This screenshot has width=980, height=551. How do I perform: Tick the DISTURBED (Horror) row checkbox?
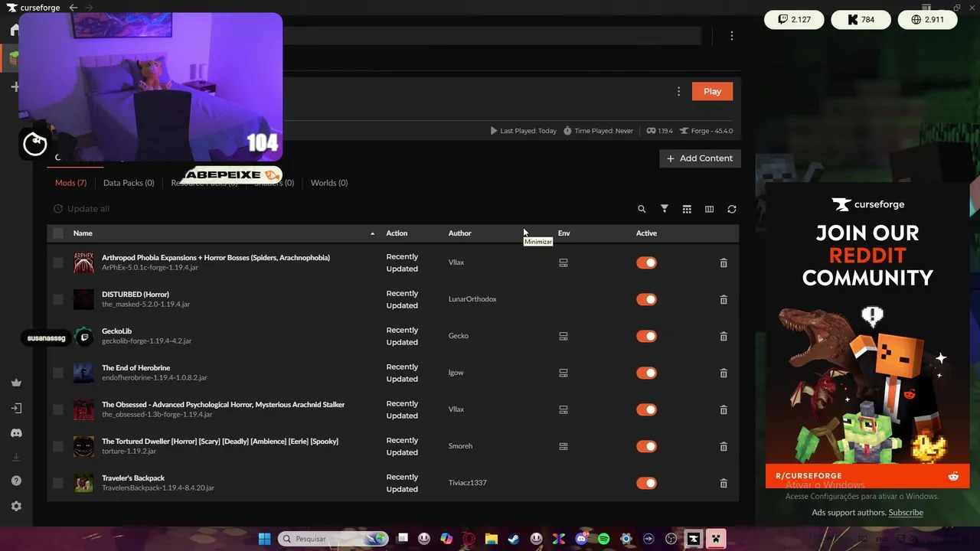(x=58, y=299)
